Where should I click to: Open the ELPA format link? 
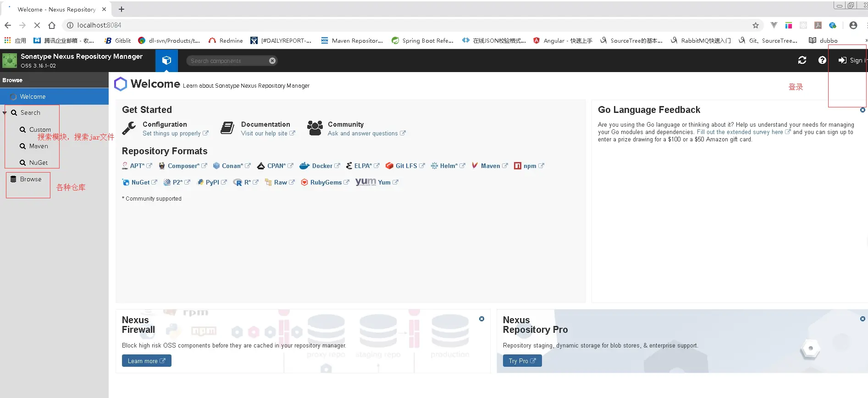pos(363,166)
